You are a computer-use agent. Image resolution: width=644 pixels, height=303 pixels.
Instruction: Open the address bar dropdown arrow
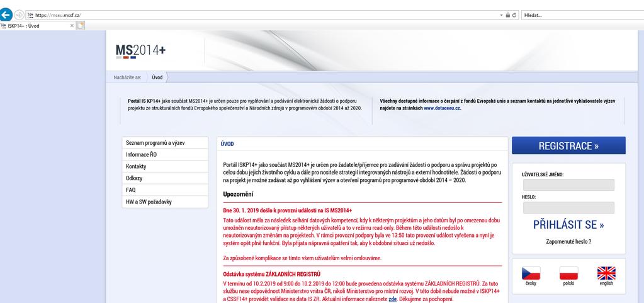(x=502, y=15)
